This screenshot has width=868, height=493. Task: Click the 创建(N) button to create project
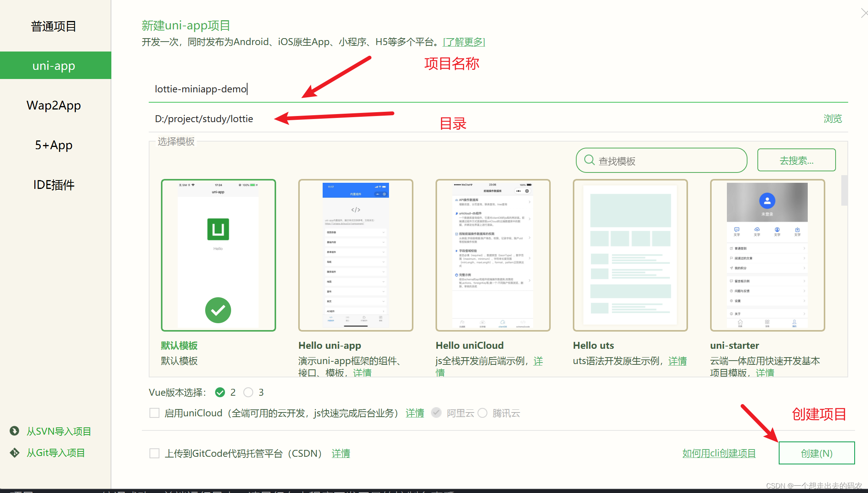[817, 453]
